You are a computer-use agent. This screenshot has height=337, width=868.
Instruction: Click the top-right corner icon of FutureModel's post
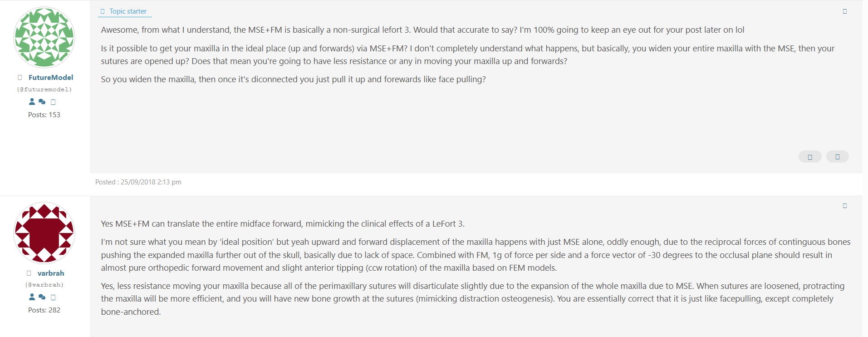(845, 11)
